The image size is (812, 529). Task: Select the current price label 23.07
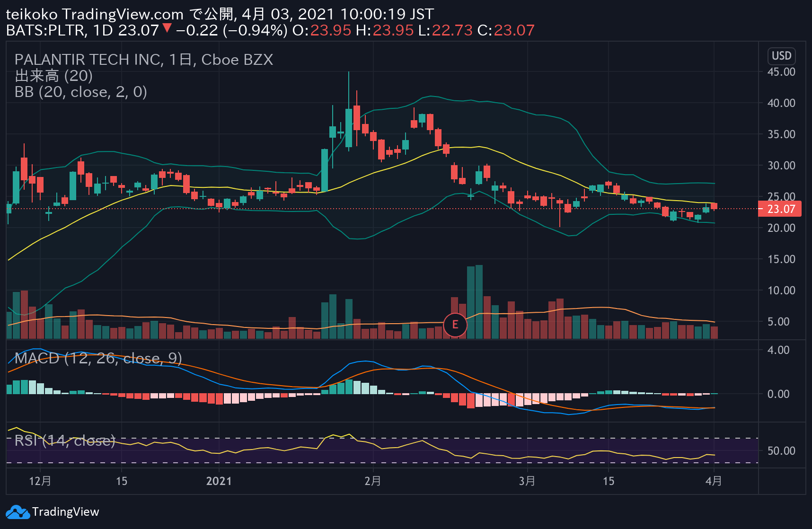point(779,209)
